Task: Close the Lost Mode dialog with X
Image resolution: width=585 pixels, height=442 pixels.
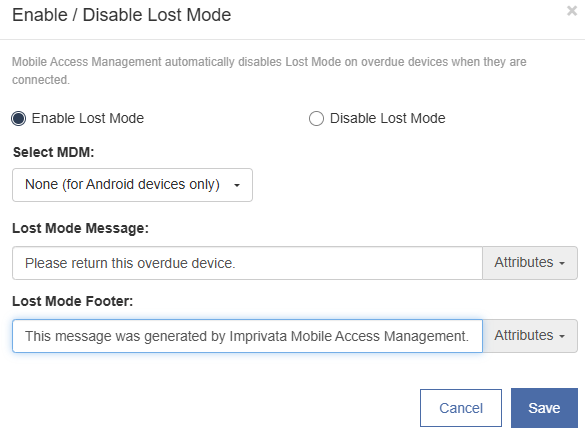Action: (572, 11)
